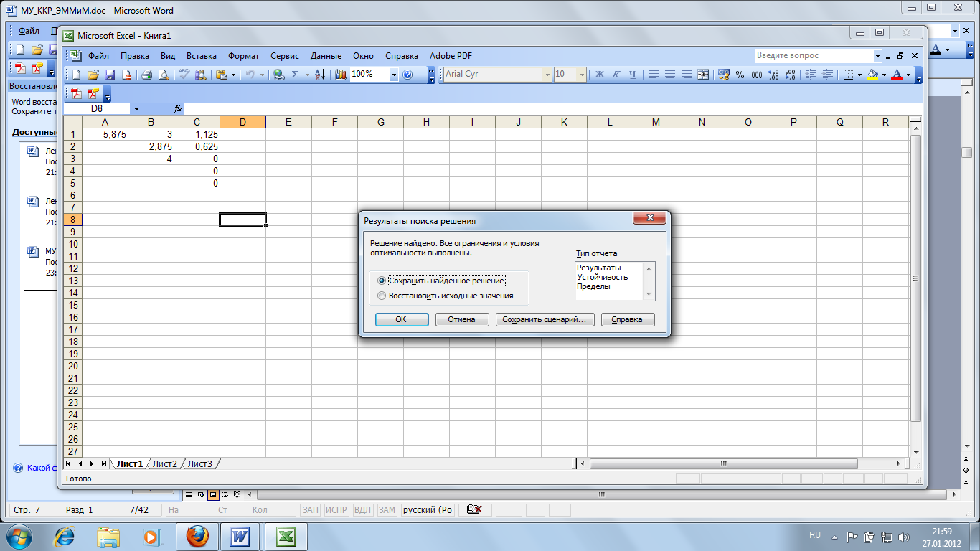This screenshot has width=980, height=551.
Task: Click the Open file icon in Excel toolbar
Action: [93, 75]
